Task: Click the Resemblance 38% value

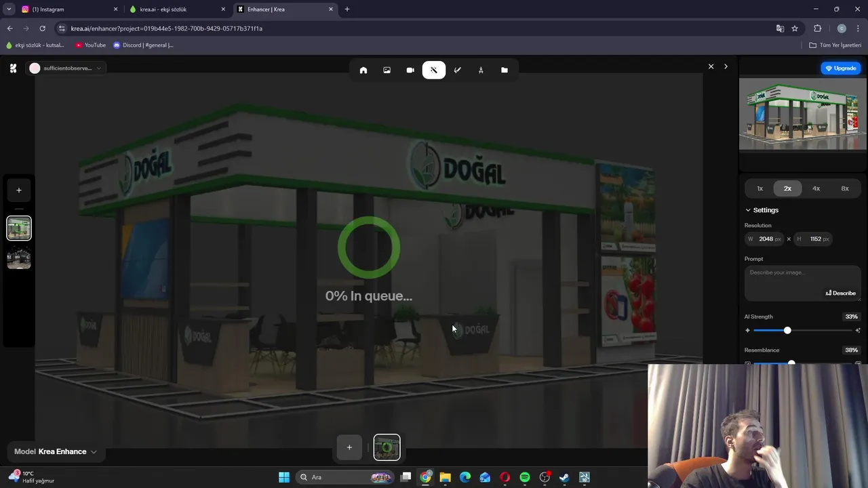Action: (852, 350)
